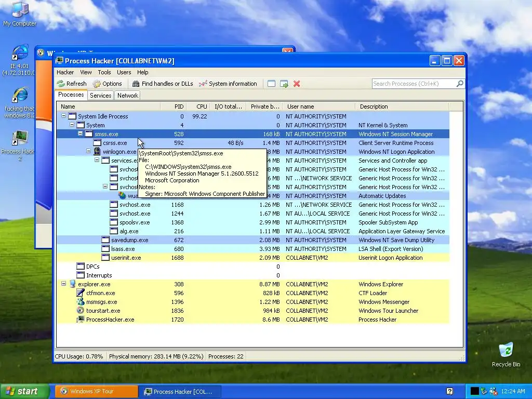Open the Options toolbar button
Viewport: 532px width, 399px height.
click(x=107, y=84)
